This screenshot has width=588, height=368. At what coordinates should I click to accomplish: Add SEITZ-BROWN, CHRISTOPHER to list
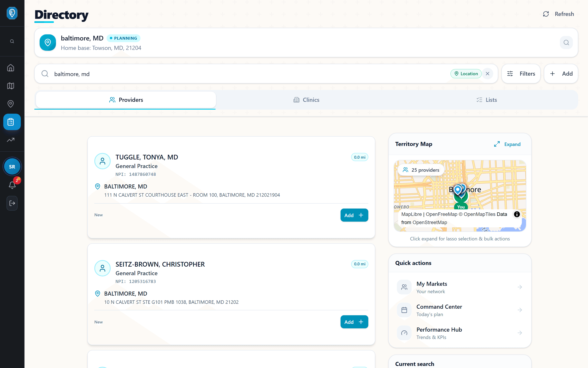[354, 322]
